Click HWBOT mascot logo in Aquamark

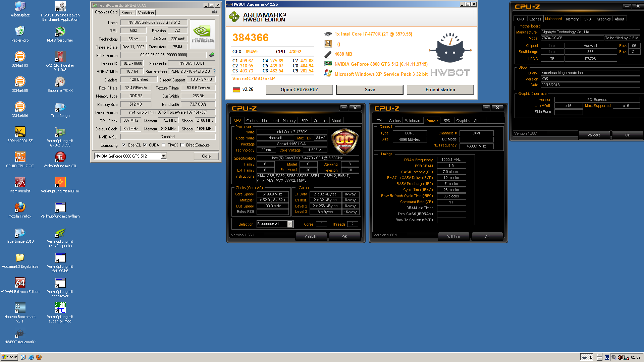tap(450, 48)
